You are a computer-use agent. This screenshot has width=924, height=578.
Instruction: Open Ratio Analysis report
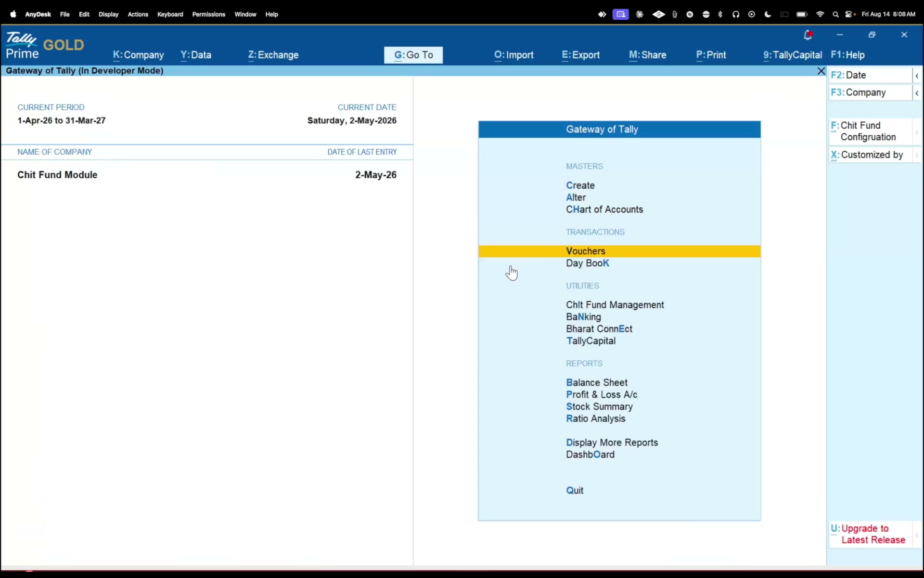point(596,419)
